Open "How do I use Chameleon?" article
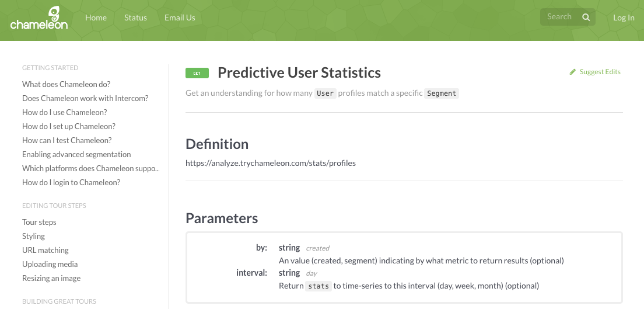Screen dimensions: 644x309 [65, 112]
